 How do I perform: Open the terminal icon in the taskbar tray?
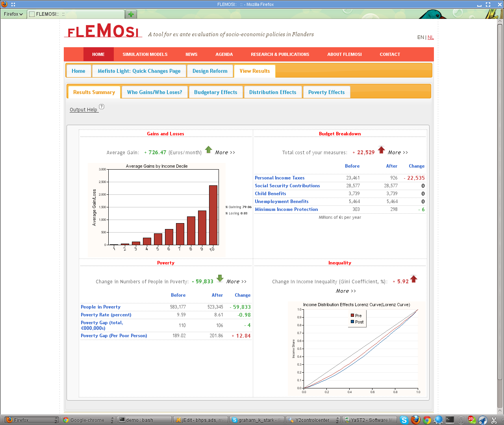(450, 420)
